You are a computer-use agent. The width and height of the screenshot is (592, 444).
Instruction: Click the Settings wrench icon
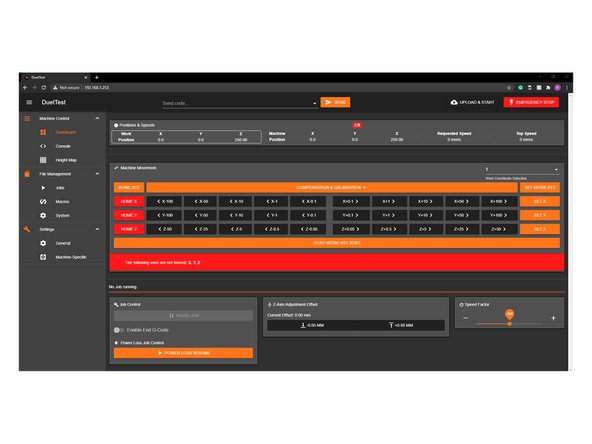click(x=27, y=229)
